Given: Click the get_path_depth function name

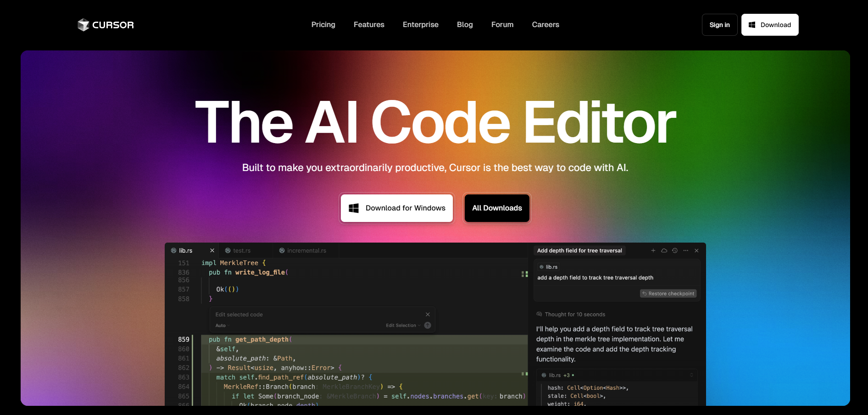Looking at the screenshot, I should coord(262,339).
